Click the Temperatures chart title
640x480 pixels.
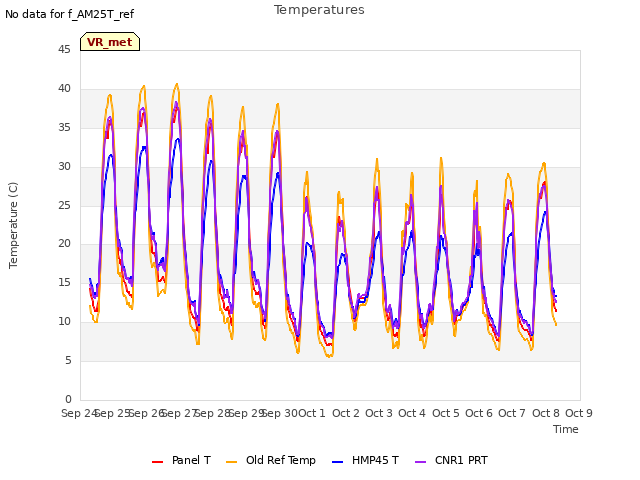(319, 10)
